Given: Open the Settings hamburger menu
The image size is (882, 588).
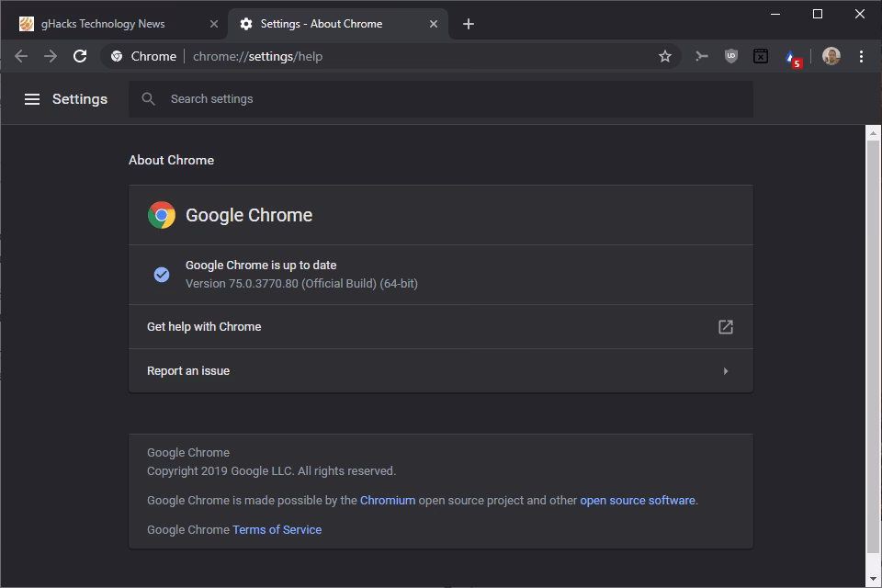Looking at the screenshot, I should coord(32,98).
